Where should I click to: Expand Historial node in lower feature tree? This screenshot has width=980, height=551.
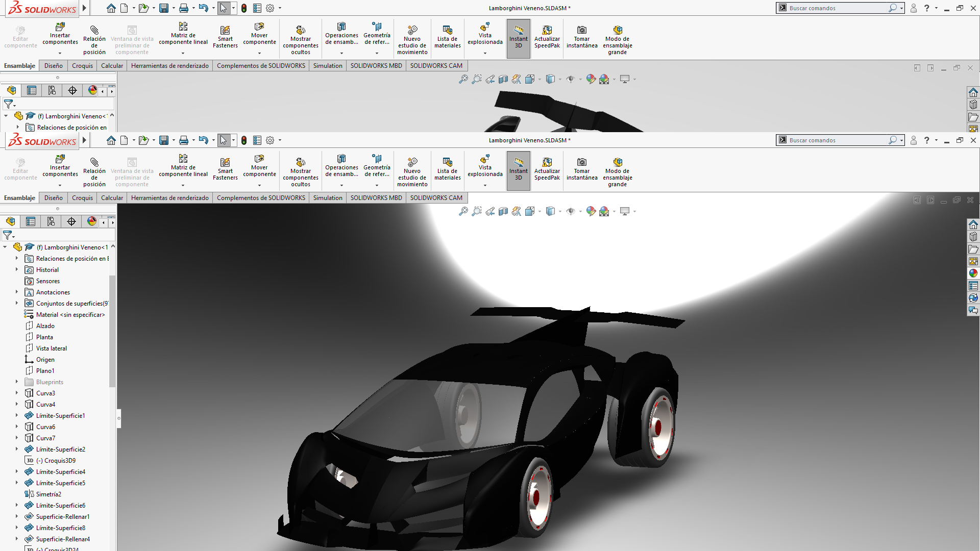(17, 269)
